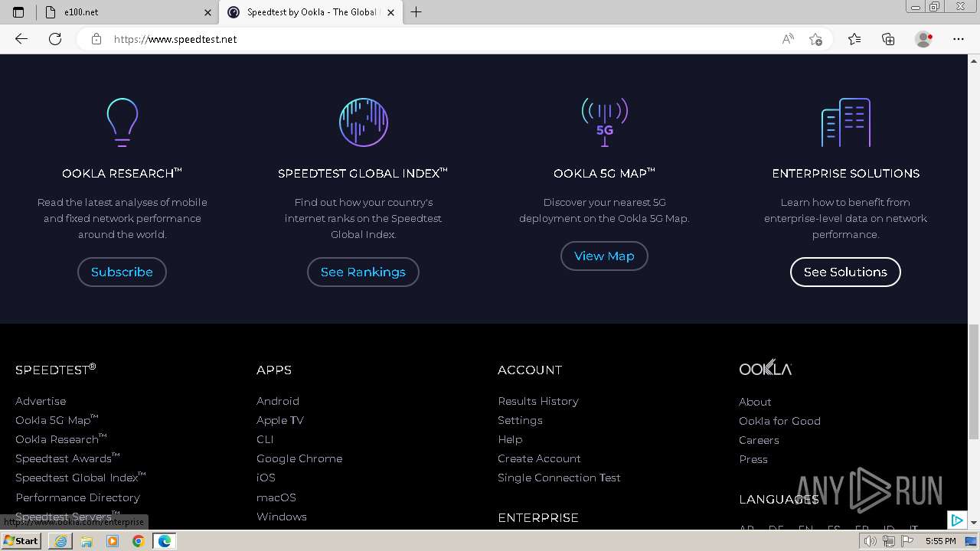Screen dimensions: 980x551
Task: Open Performance Directory link
Action: (77, 497)
